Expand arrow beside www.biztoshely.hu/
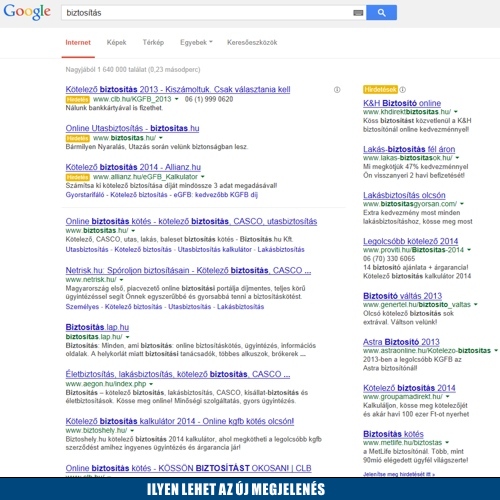This screenshot has width=500, height=500. pos(132,430)
